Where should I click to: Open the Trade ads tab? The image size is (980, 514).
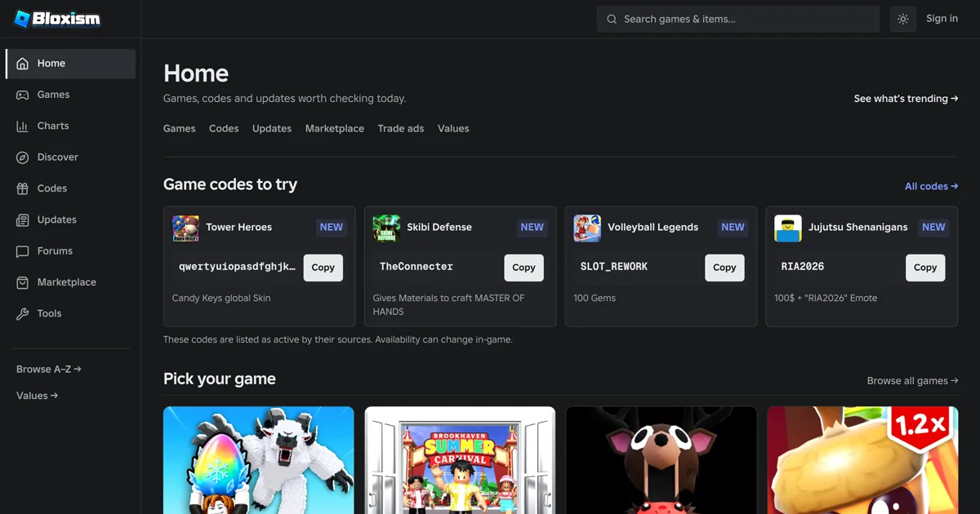tap(401, 129)
